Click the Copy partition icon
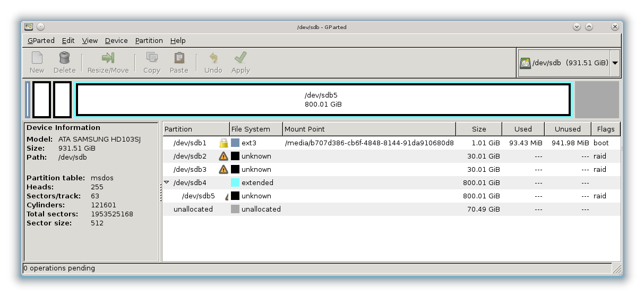The height and width of the screenshot is (297, 644). coord(152,58)
